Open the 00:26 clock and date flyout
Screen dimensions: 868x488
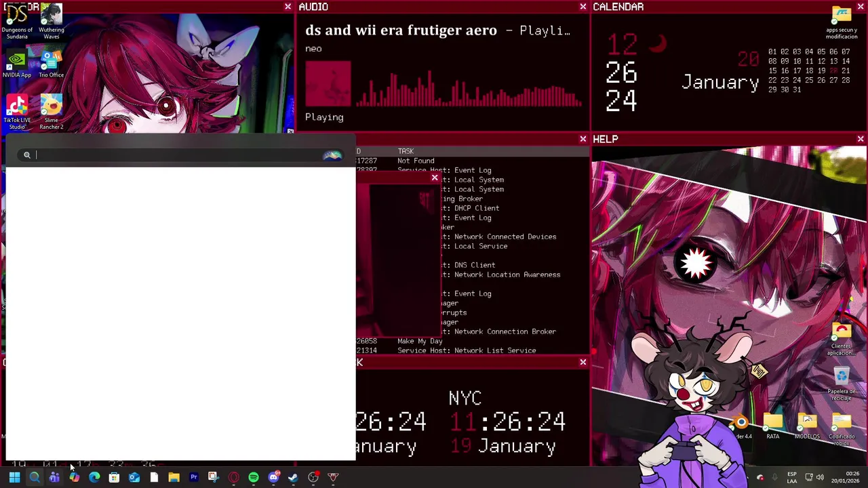pyautogui.click(x=845, y=478)
